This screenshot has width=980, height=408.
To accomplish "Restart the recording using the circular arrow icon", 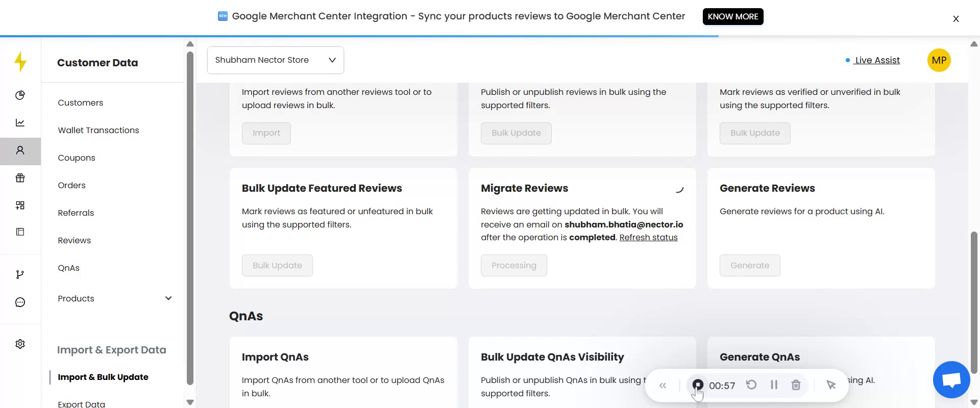I will (751, 385).
